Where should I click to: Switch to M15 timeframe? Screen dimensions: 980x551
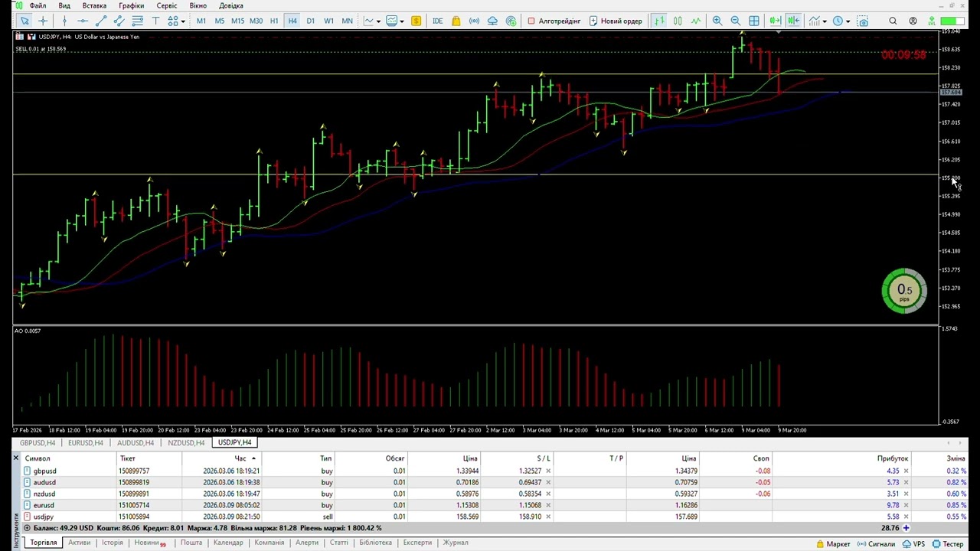pyautogui.click(x=237, y=21)
